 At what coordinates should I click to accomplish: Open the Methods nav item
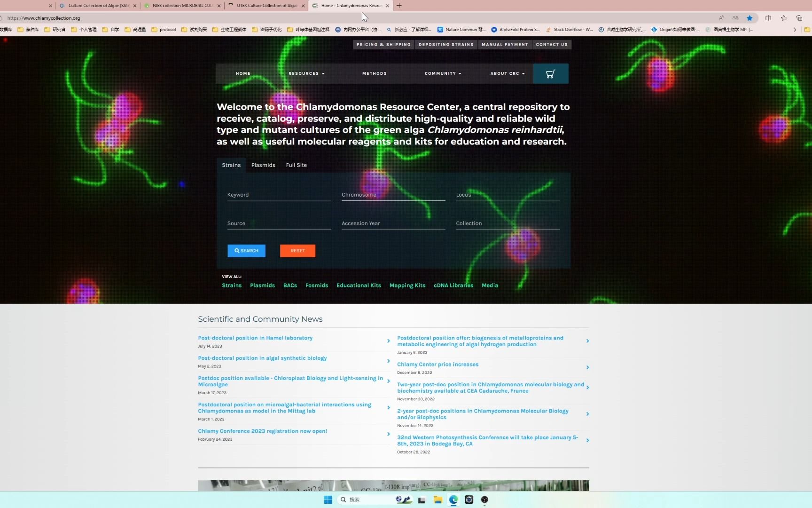375,73
